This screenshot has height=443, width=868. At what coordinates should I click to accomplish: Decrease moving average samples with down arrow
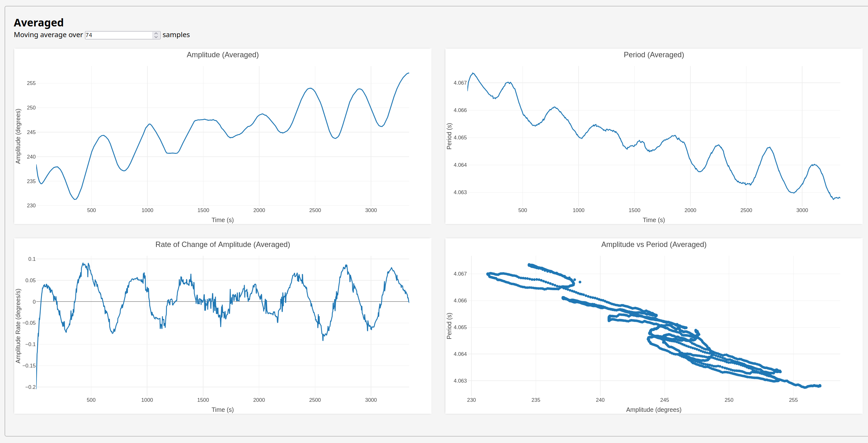[x=156, y=37]
